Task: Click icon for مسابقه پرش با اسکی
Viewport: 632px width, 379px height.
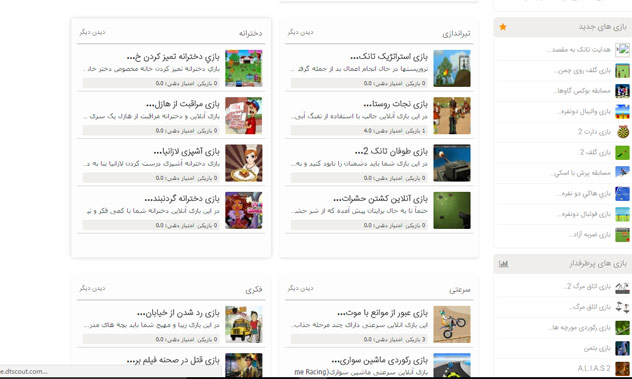Action: point(622,173)
